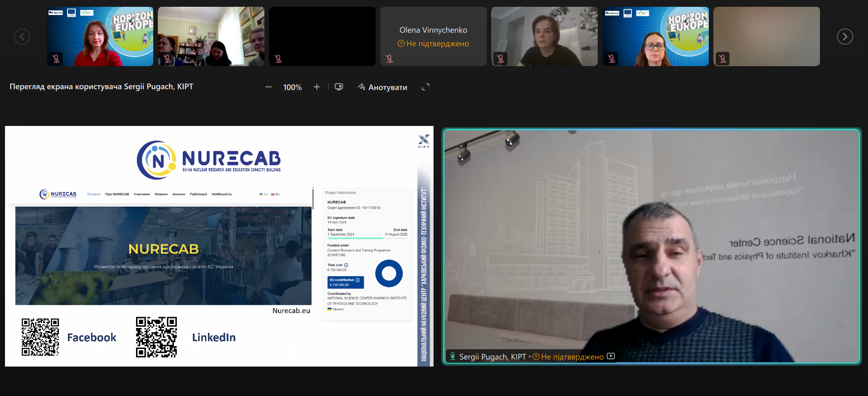Click the 100% zoom level indicator

[x=293, y=87]
